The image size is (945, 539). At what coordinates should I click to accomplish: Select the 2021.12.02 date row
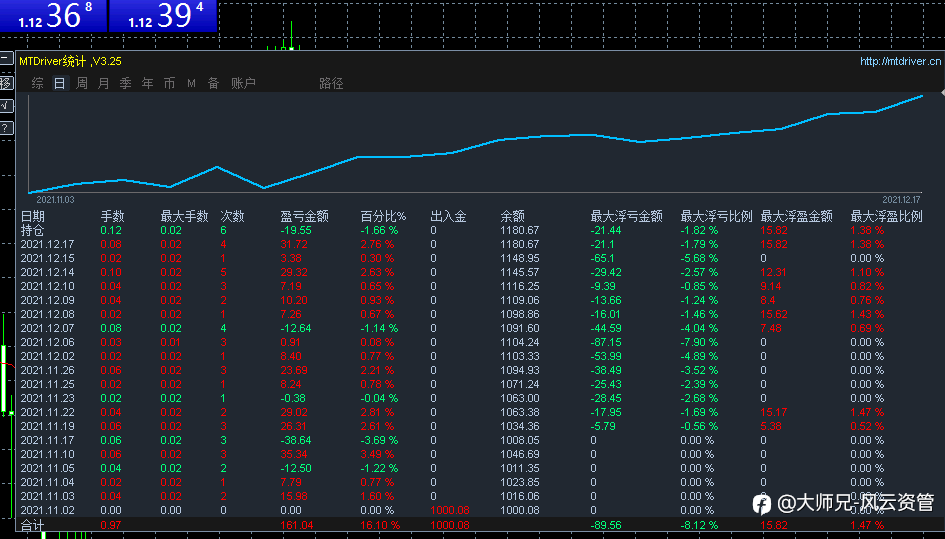[x=48, y=356]
